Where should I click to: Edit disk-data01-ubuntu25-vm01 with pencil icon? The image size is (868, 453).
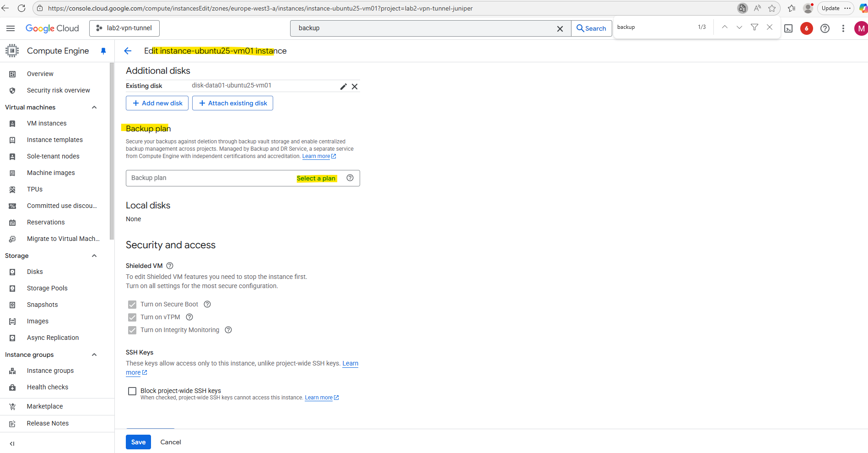[343, 87]
